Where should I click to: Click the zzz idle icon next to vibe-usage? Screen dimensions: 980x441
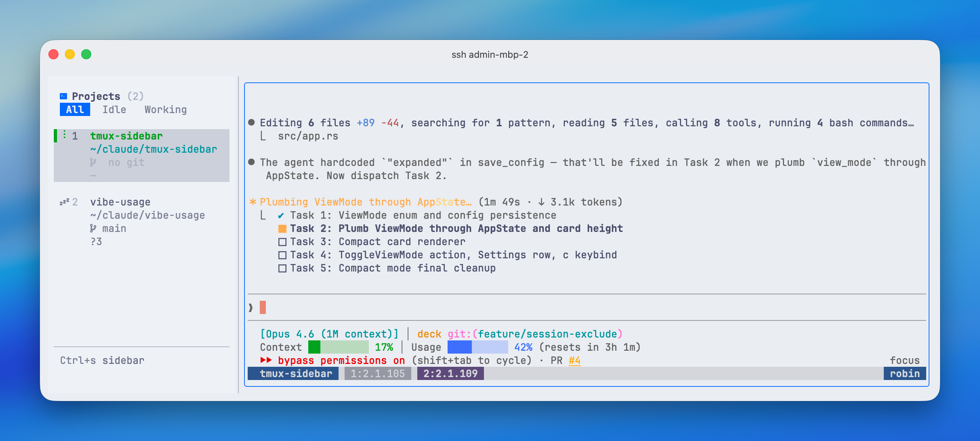(64, 202)
